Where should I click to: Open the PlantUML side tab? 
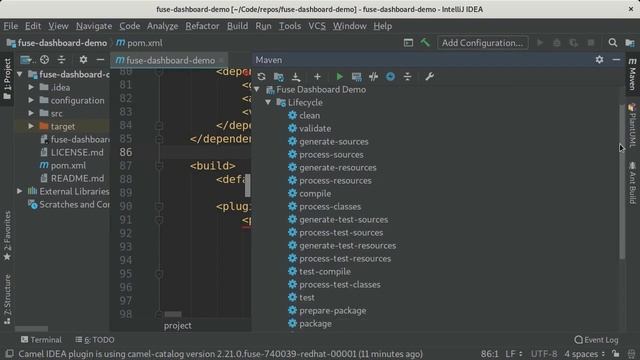coord(632,125)
